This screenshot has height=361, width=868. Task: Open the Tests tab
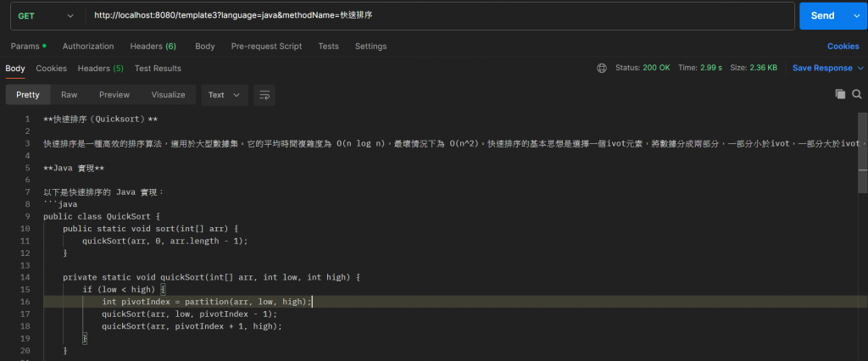tap(328, 47)
